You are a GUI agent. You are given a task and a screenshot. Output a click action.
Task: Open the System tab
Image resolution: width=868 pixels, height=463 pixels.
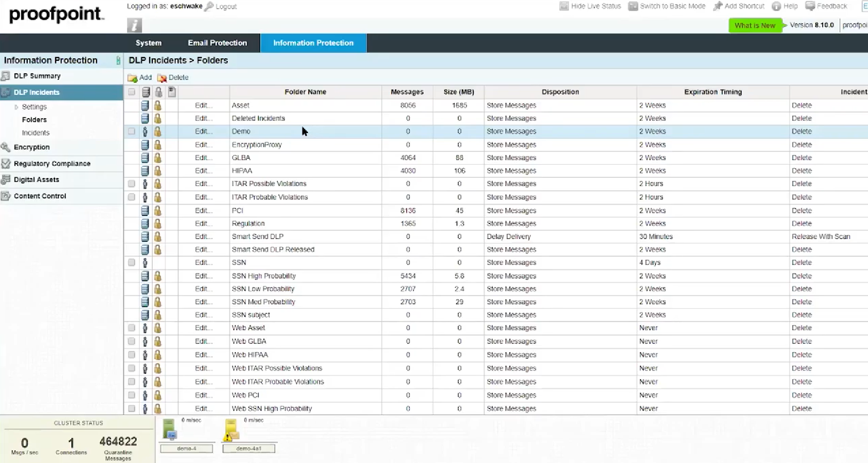(x=149, y=43)
